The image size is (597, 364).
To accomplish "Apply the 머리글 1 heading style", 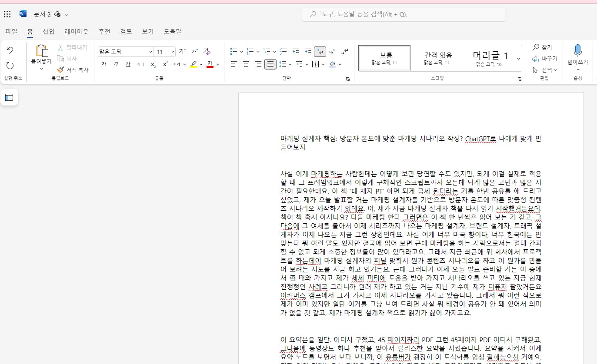I will (490, 58).
